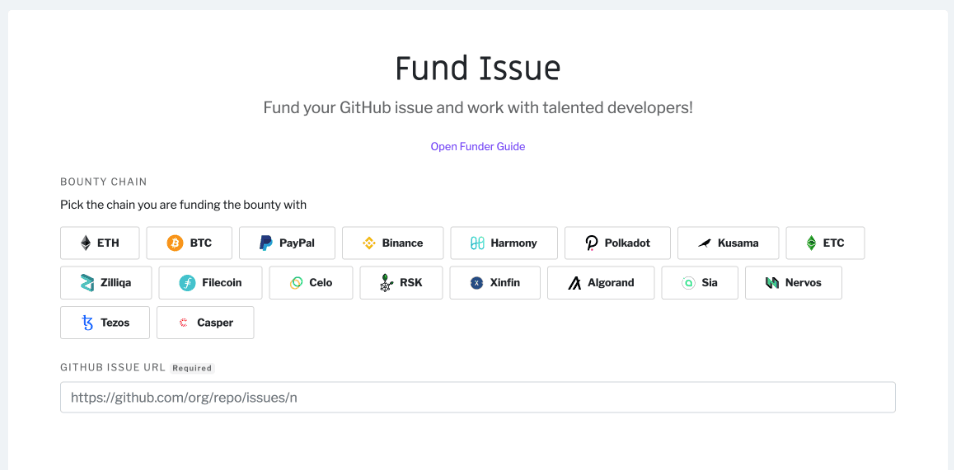Open the Funder Guide link

tap(478, 146)
